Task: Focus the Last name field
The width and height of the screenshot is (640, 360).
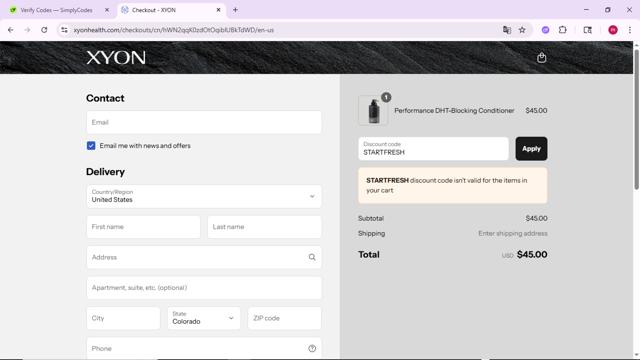Action: [x=264, y=227]
